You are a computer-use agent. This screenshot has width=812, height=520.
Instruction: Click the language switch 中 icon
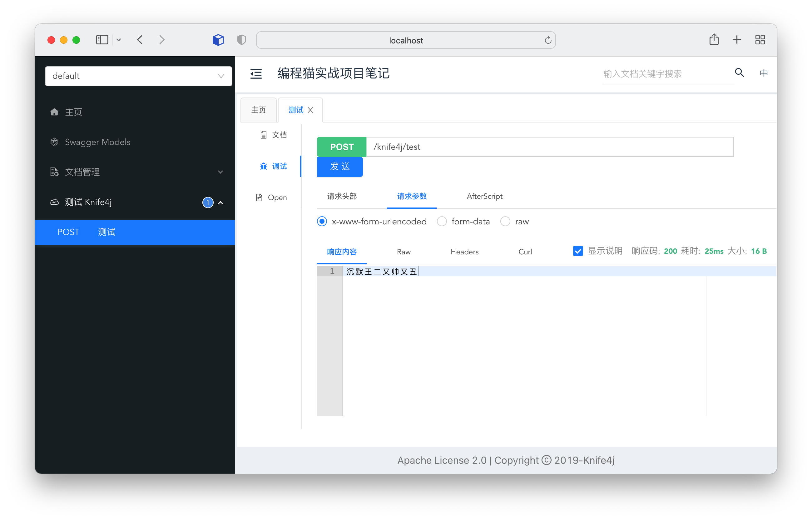[763, 73]
